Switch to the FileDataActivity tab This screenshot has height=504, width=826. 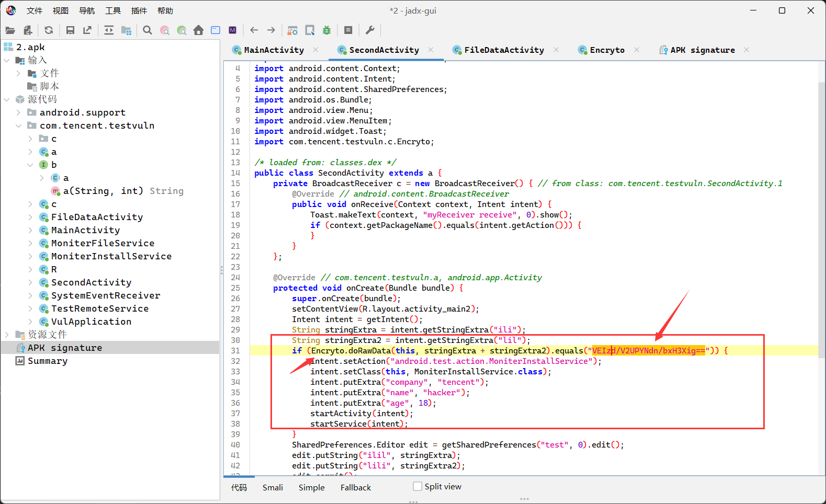[499, 50]
